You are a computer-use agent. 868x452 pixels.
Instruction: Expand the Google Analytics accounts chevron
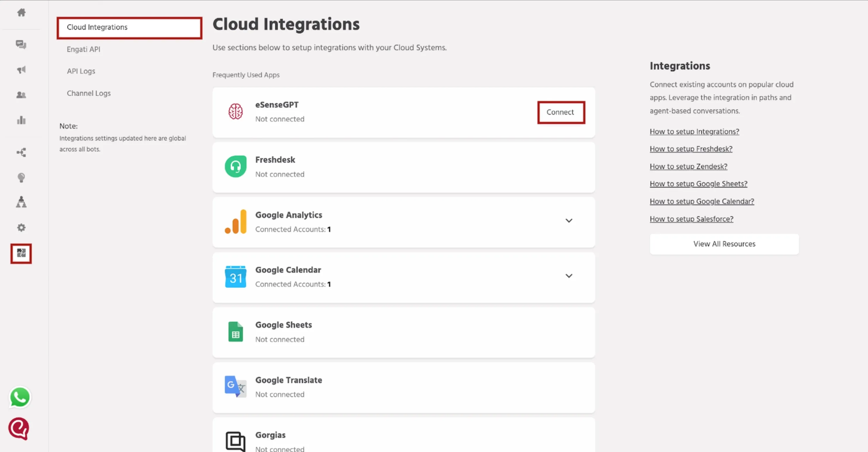pyautogui.click(x=569, y=221)
